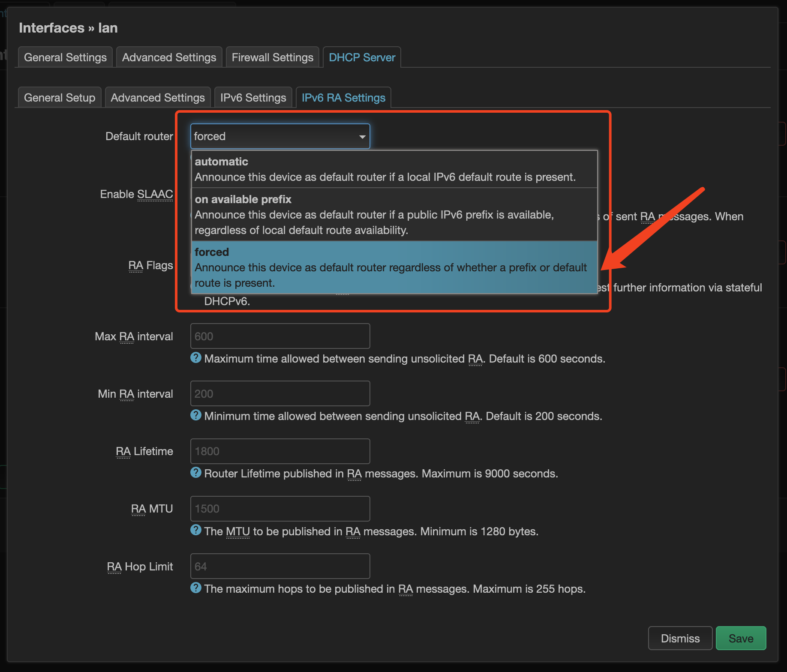Click help icon under RA Hop Limit field

[x=195, y=588]
